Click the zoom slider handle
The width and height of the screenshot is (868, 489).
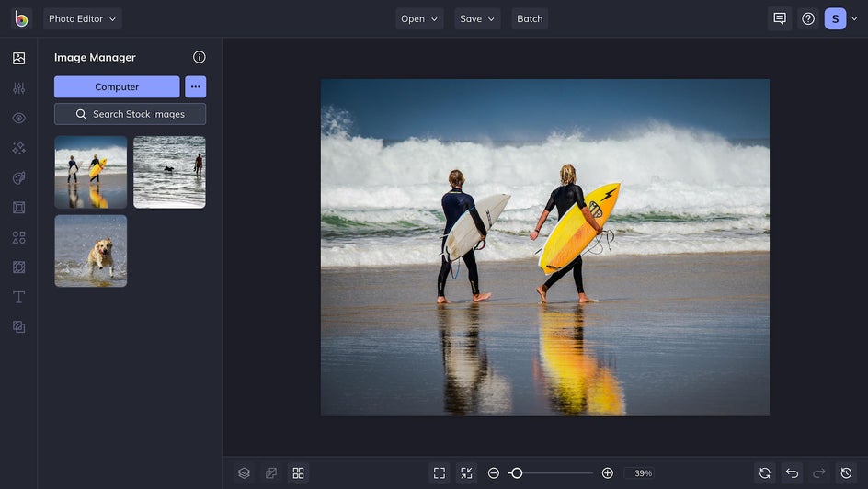(517, 472)
